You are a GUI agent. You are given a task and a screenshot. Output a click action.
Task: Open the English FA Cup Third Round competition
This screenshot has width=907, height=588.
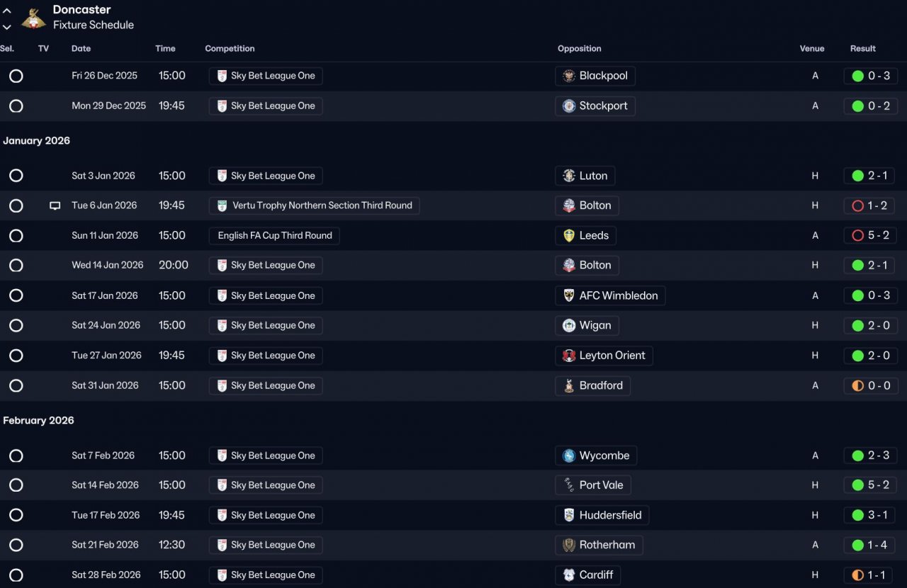point(274,236)
